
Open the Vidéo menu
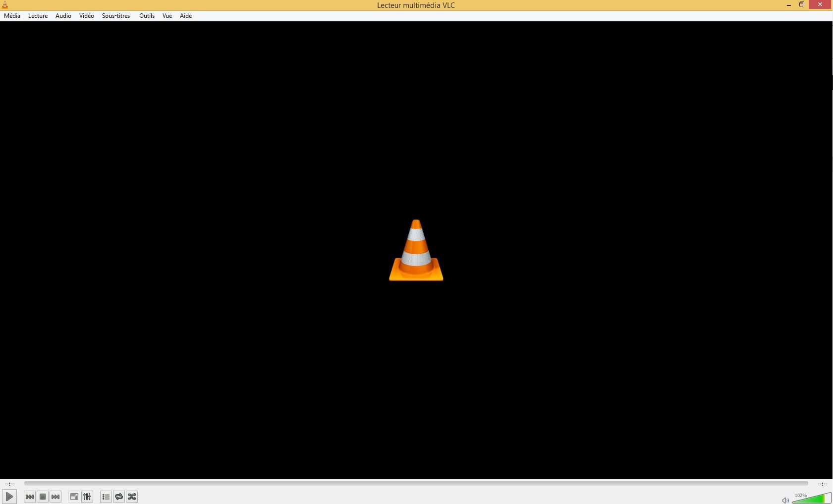(87, 16)
